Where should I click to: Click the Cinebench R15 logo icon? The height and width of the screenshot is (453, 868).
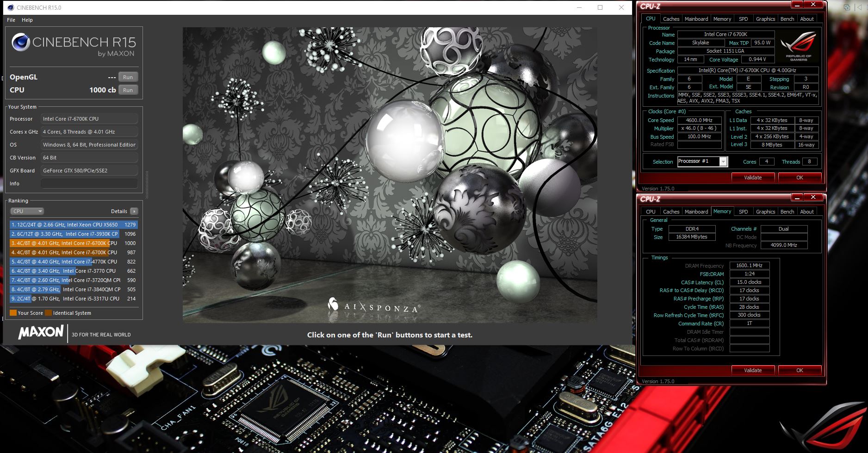pos(21,42)
